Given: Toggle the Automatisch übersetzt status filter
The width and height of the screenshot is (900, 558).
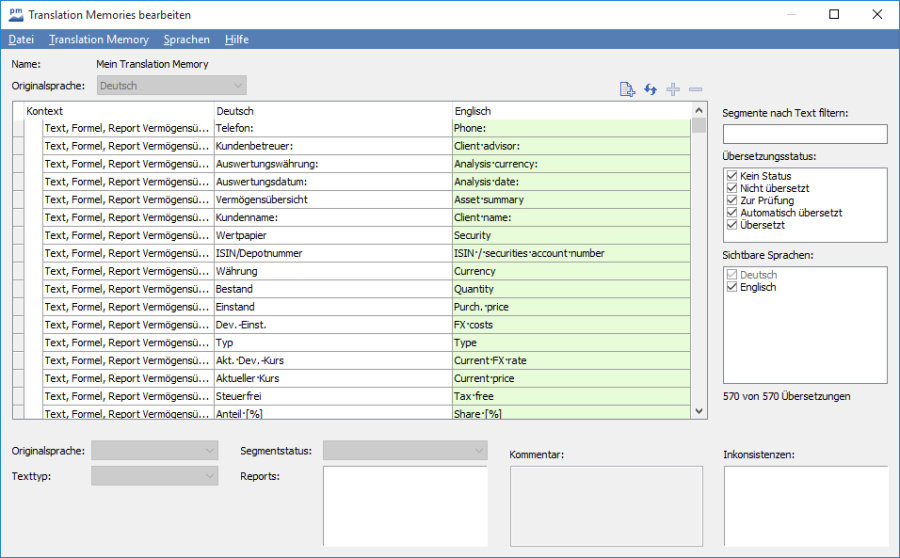Looking at the screenshot, I should tap(732, 213).
